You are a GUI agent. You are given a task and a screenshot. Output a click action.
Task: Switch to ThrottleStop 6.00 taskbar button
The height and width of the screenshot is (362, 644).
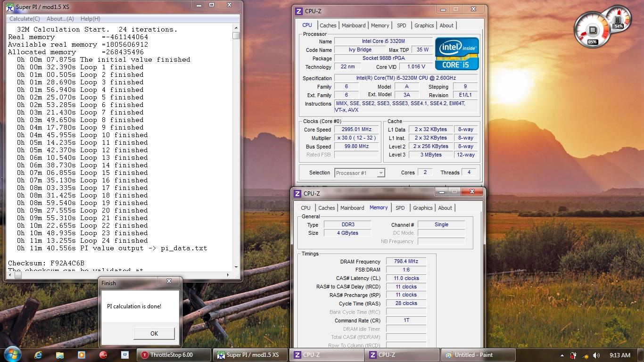coord(173,355)
